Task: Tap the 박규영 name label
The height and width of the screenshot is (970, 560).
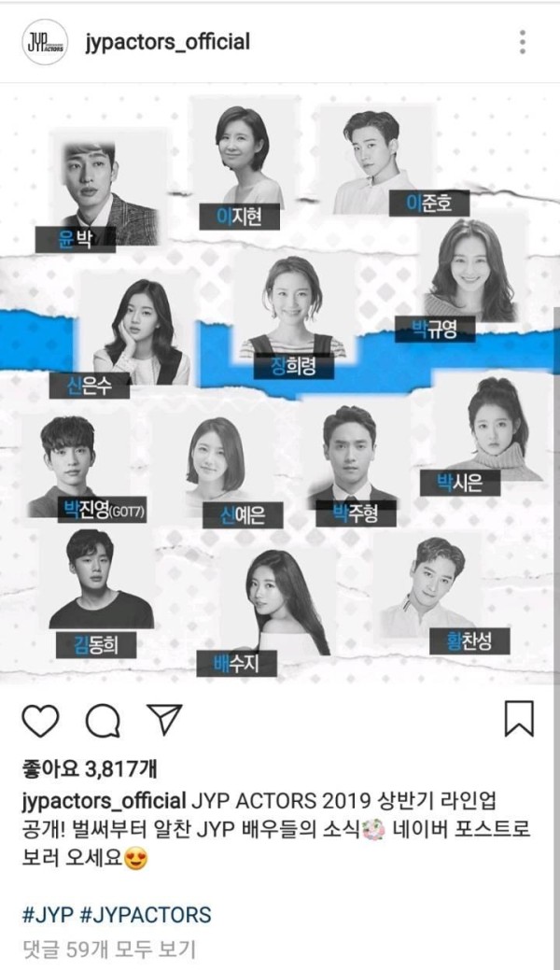Action: click(x=435, y=330)
